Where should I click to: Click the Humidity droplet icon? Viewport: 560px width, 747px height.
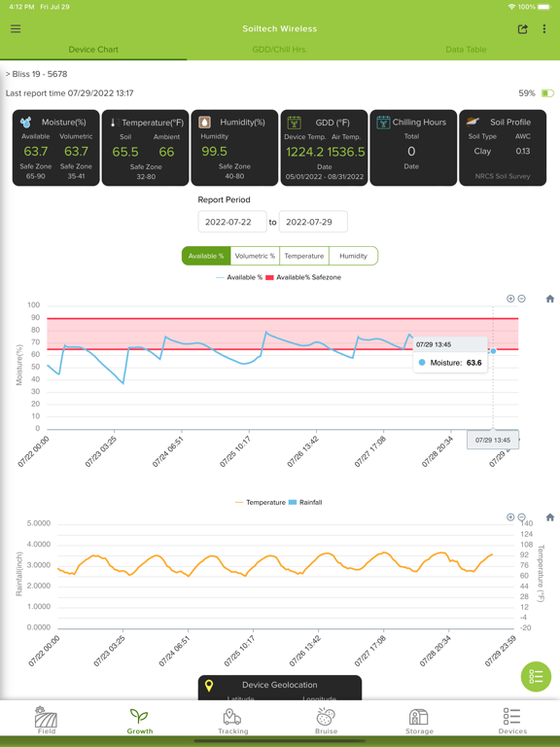205,123
